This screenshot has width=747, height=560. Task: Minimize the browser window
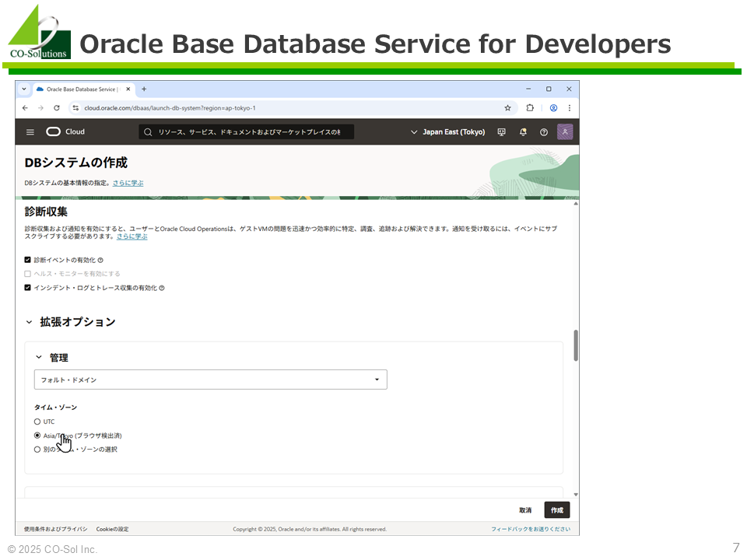click(x=528, y=89)
